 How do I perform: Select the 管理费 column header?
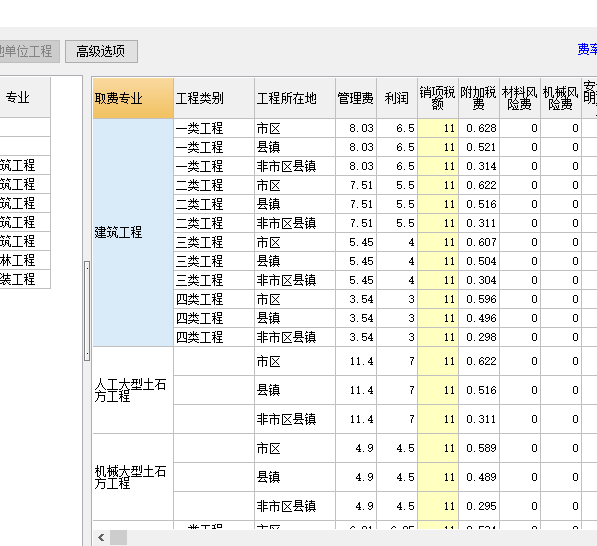coord(356,98)
